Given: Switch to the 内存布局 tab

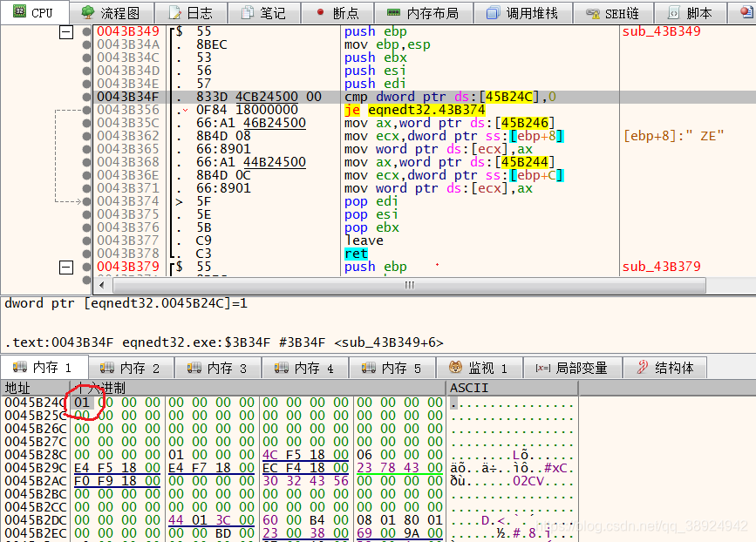Looking at the screenshot, I should 423,13.
